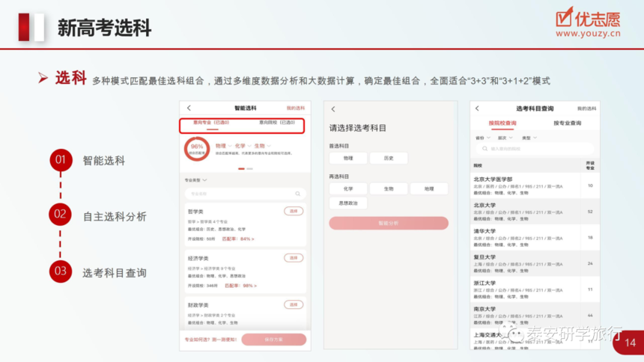Open the 类型 filter dropdown

click(x=529, y=138)
